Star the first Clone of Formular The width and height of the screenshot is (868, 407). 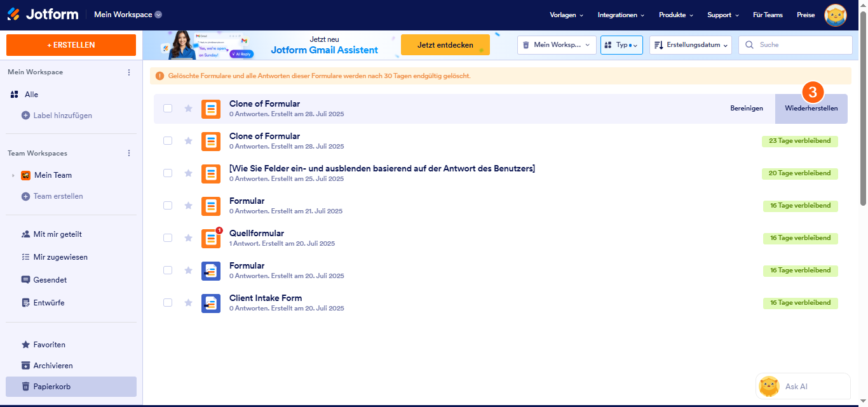[188, 109]
